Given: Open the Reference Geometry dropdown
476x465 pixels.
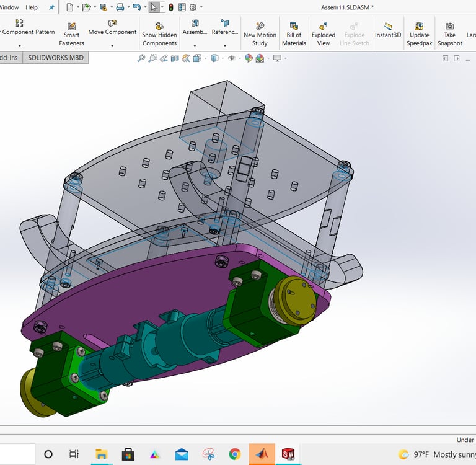Looking at the screenshot, I should 224,45.
